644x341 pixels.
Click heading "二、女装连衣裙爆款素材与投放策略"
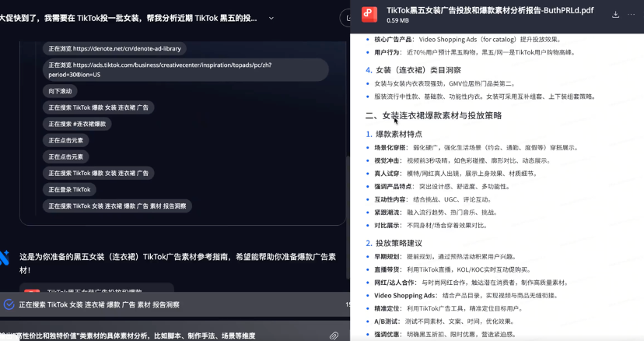click(434, 115)
